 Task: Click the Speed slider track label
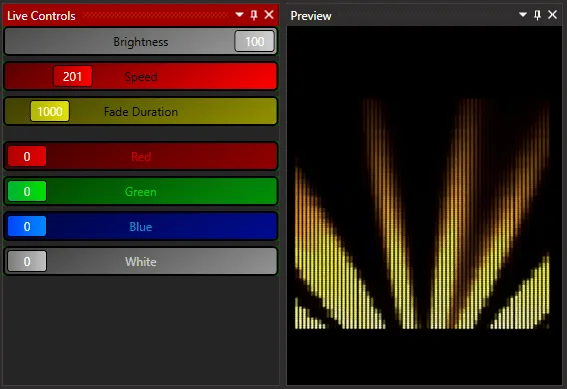(x=141, y=77)
